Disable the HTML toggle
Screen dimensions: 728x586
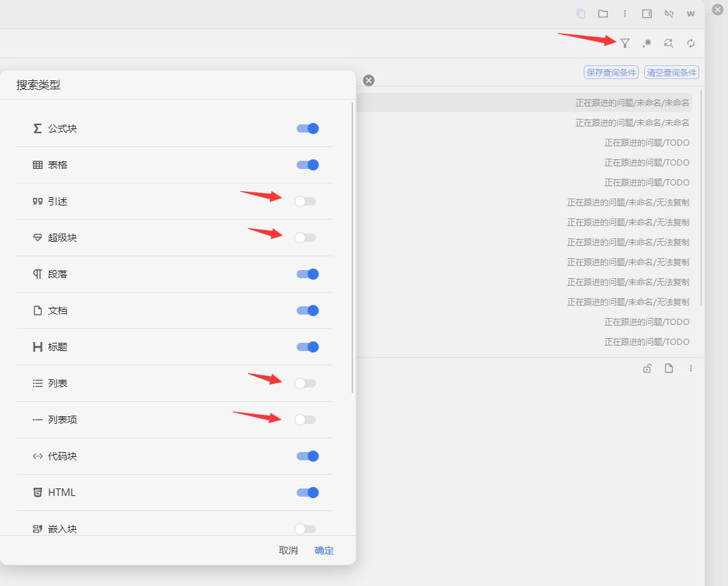point(308,493)
